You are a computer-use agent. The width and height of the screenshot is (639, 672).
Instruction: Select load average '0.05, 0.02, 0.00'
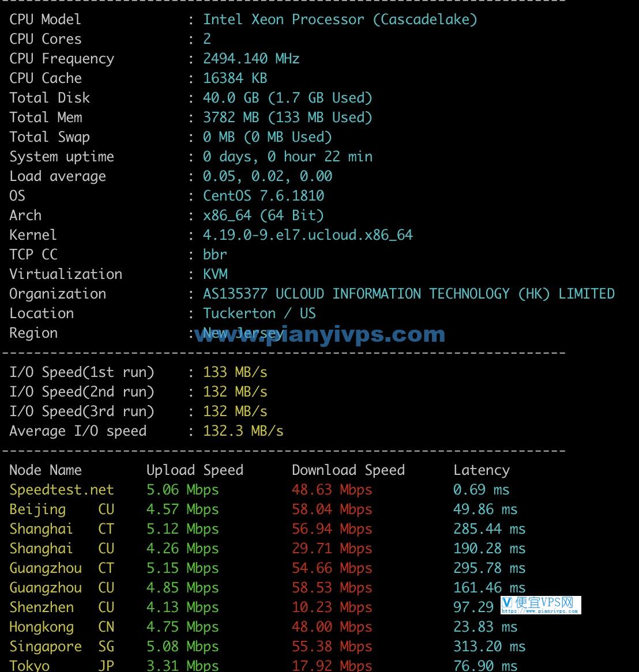(267, 176)
